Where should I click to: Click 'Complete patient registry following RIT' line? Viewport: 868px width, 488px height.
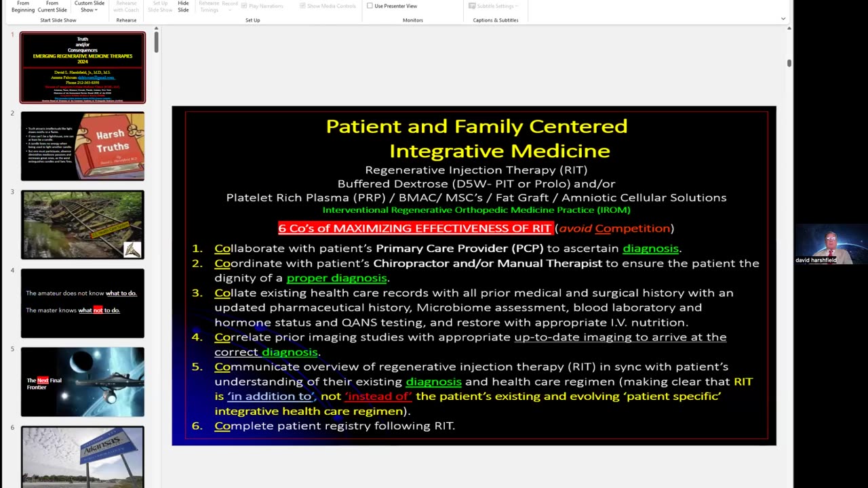coord(334,426)
